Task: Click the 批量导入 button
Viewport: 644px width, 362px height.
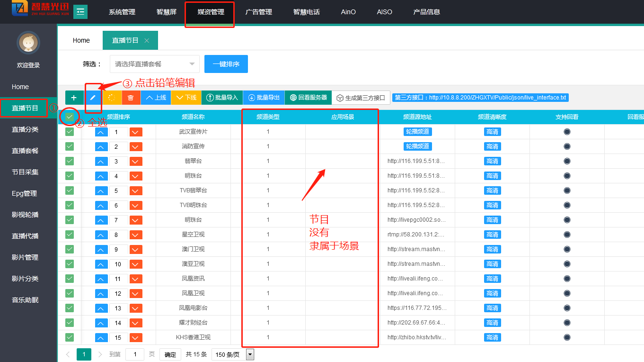Action: point(222,98)
